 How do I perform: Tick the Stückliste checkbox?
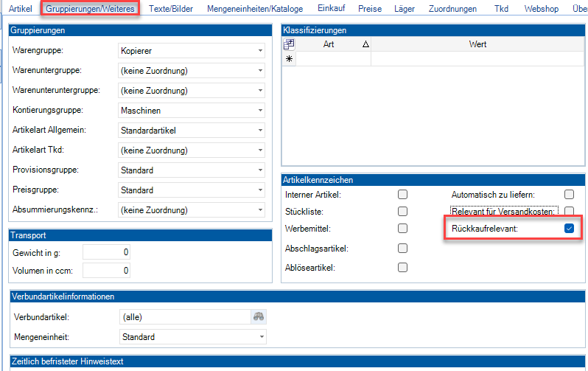(402, 212)
